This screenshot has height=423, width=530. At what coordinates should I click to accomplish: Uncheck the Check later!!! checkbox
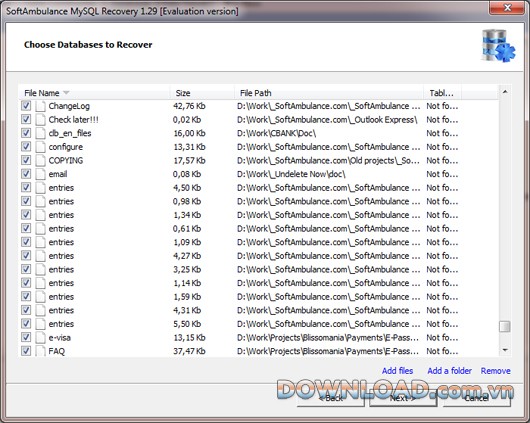tap(26, 119)
